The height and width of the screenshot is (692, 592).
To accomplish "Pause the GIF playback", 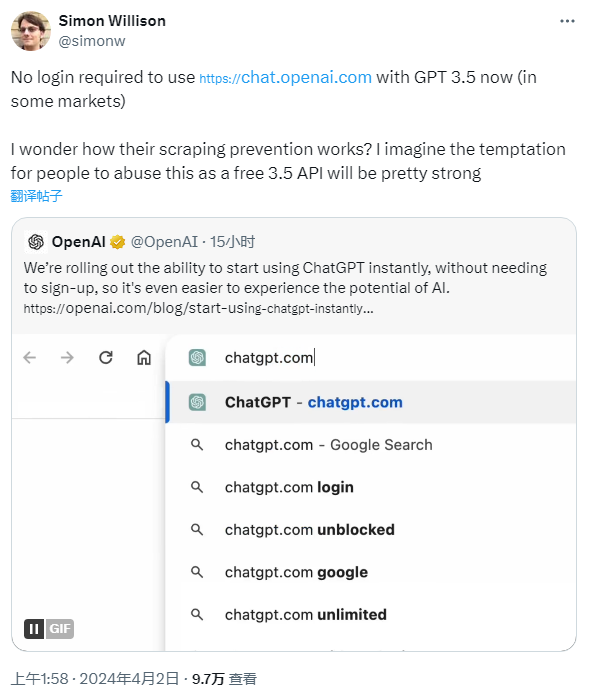I will pos(34,628).
